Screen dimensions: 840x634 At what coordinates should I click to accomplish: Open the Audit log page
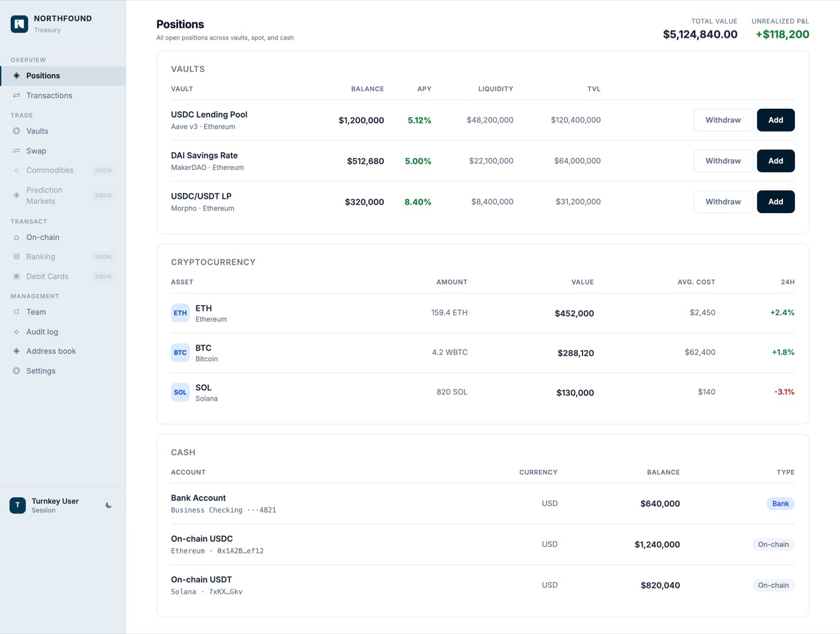(63, 332)
